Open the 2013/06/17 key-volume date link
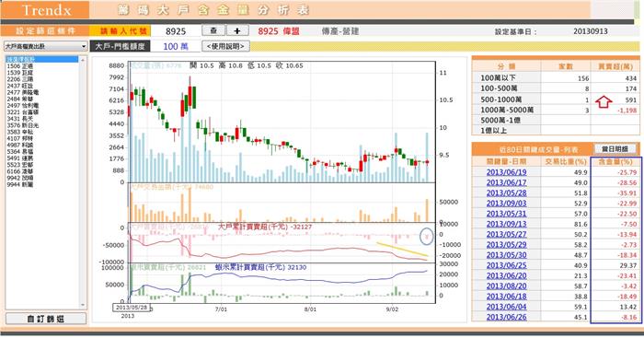The height and width of the screenshot is (338, 644). coord(506,182)
